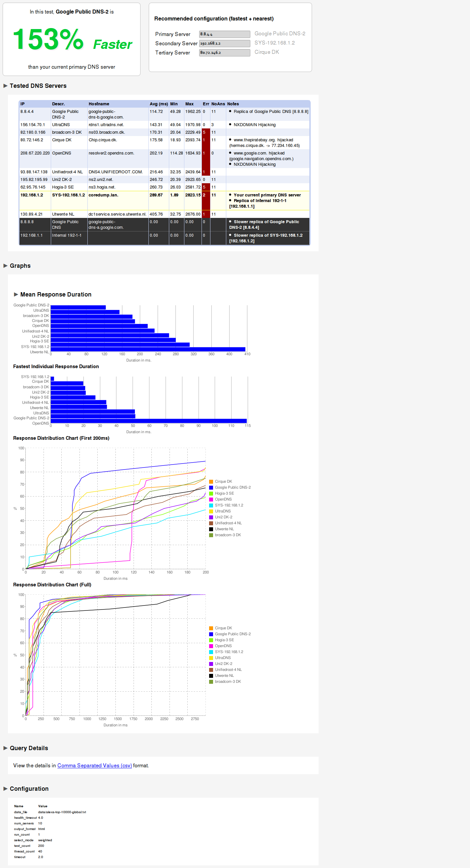
Task: Click the Tertiary Server field showing 80.72.146.2
Action: coord(225,53)
